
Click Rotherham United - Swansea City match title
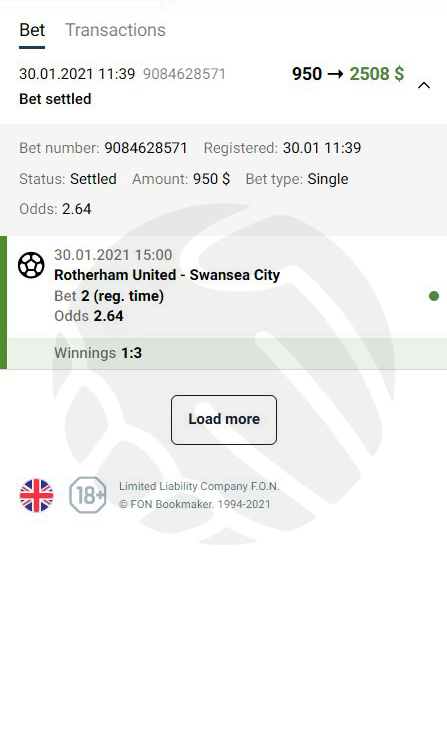click(x=167, y=275)
